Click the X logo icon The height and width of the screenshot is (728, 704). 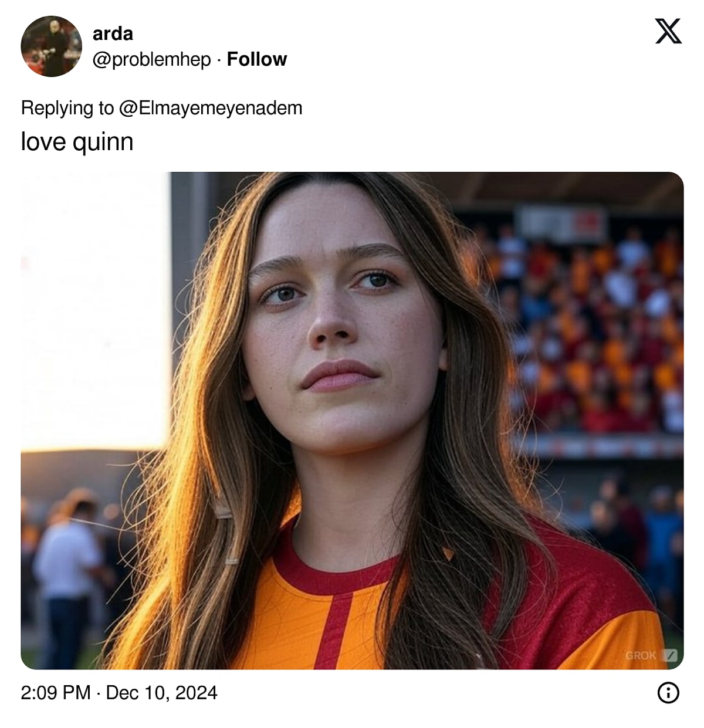click(x=668, y=31)
